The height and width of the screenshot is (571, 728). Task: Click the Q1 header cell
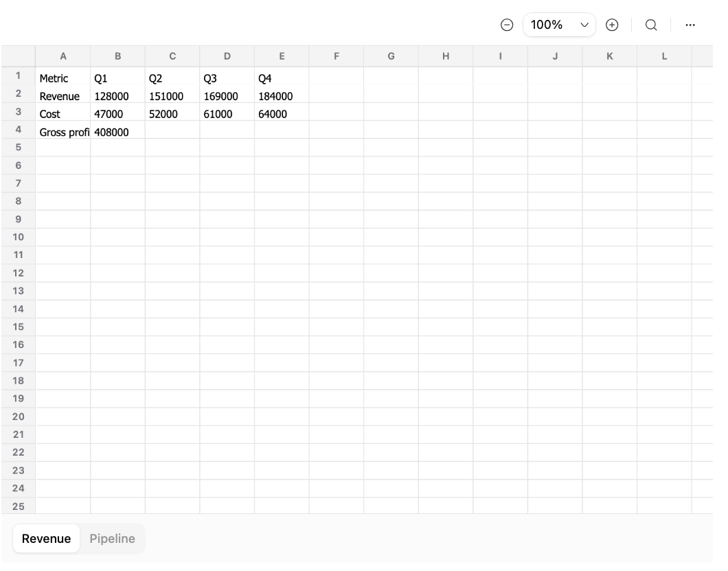point(118,76)
